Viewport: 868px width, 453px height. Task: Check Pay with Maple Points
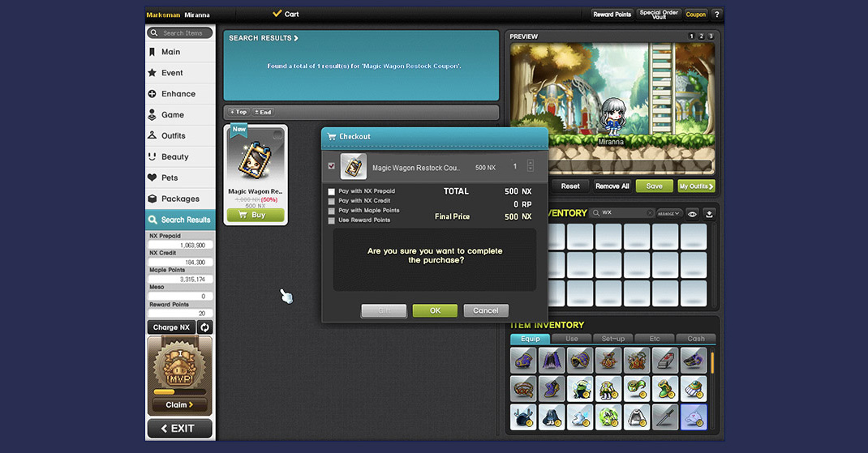click(332, 211)
